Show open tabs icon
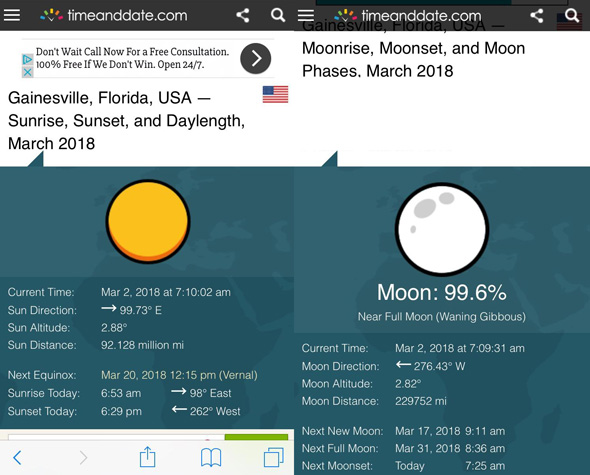 click(274, 457)
